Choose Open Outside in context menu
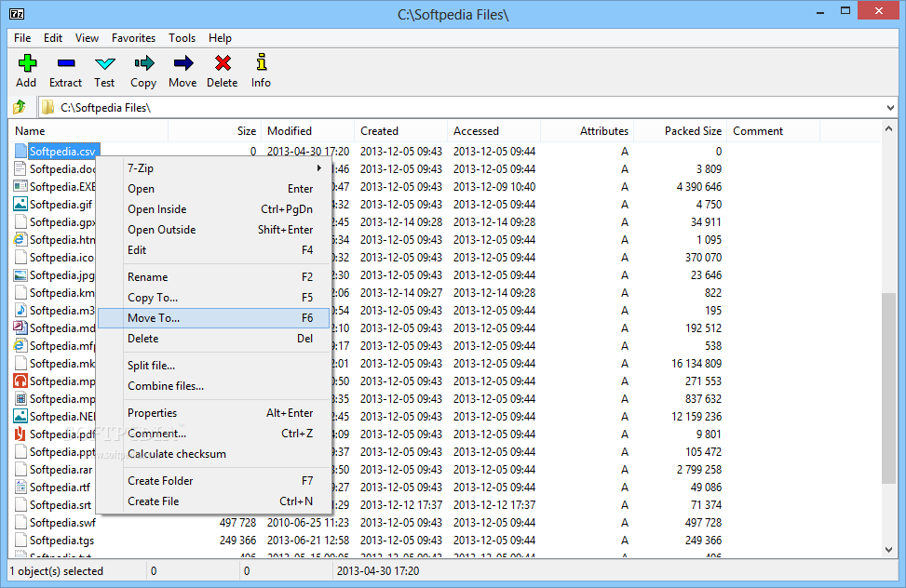 coord(214,230)
